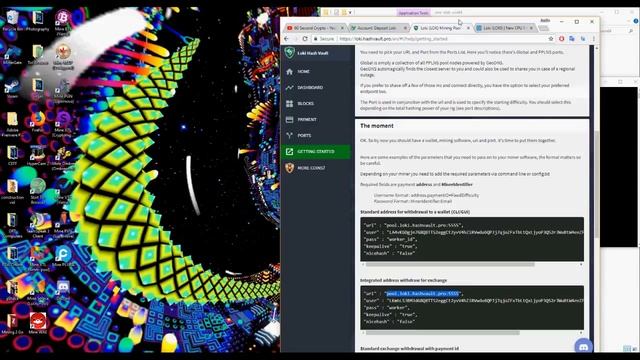Reload the current page
This screenshot has width=640, height=360.
pyautogui.click(x=305, y=39)
